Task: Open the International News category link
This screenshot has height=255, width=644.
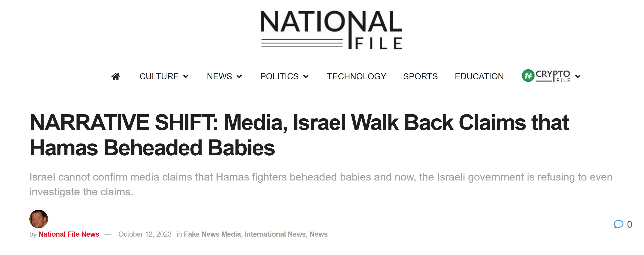Action: 275,234
